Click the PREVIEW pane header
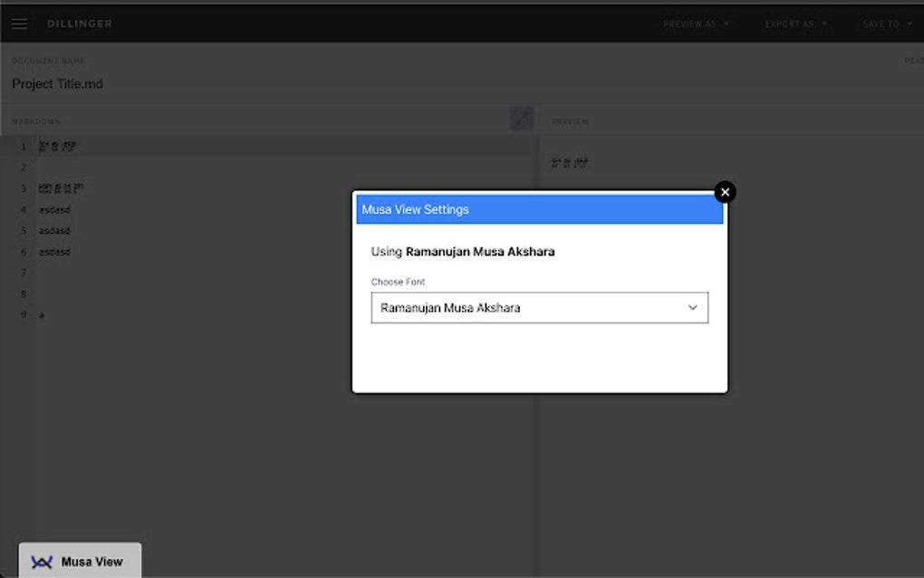 pyautogui.click(x=570, y=120)
